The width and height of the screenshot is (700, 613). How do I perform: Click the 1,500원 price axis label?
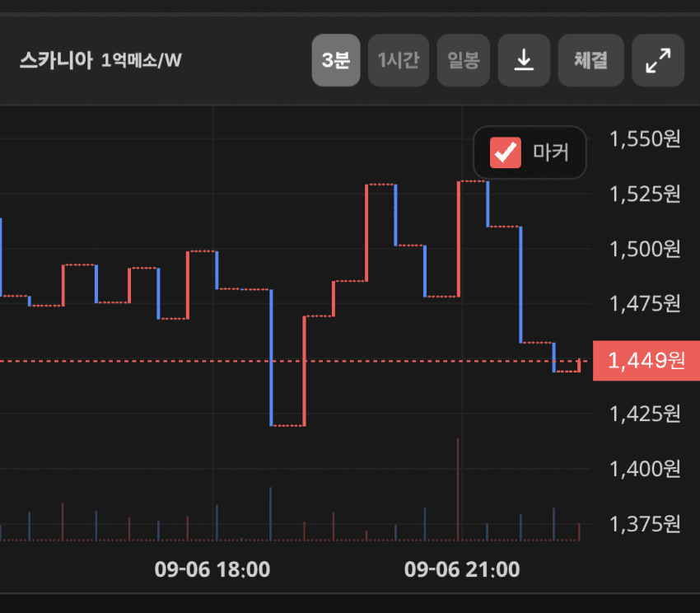click(645, 250)
